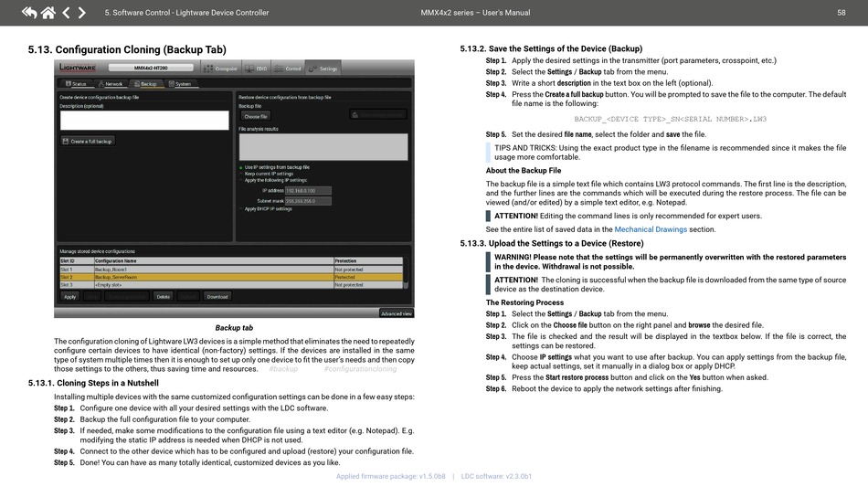868x487 pixels.
Task: Open the Mechanical Drawings link
Action: tap(651, 229)
